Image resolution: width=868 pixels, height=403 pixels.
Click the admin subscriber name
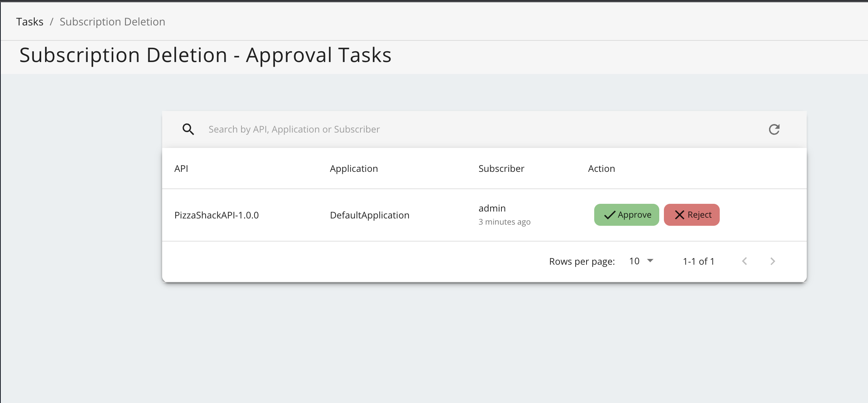(492, 208)
